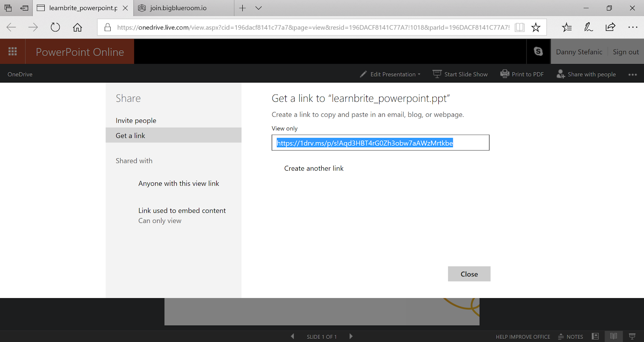Screen dimensions: 644x342
Task: Open browser settings and more menu
Action: (x=633, y=27)
